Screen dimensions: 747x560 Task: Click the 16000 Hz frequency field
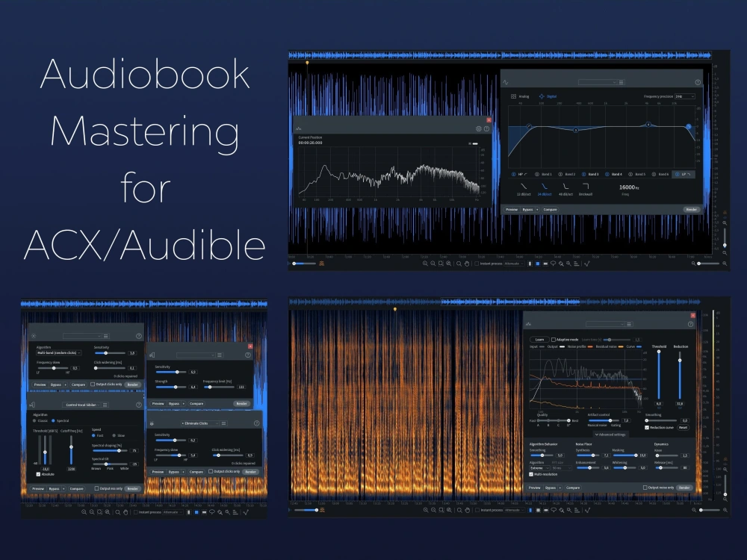point(628,187)
